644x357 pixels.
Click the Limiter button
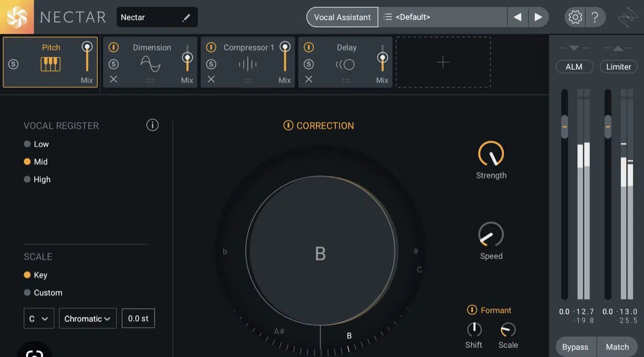(x=618, y=67)
